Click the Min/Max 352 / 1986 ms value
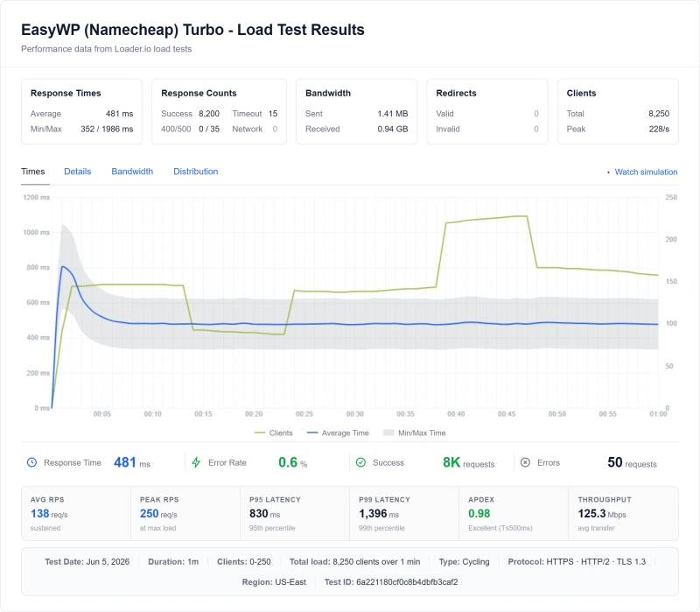 tap(107, 129)
